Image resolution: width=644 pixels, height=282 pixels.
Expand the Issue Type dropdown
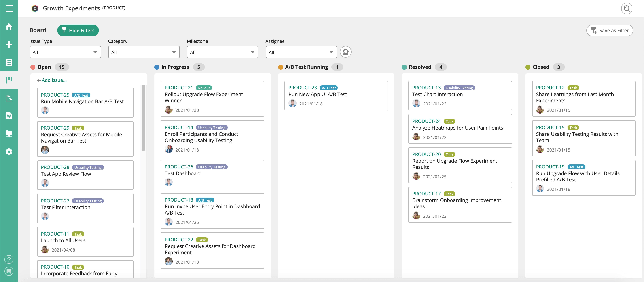tap(65, 52)
